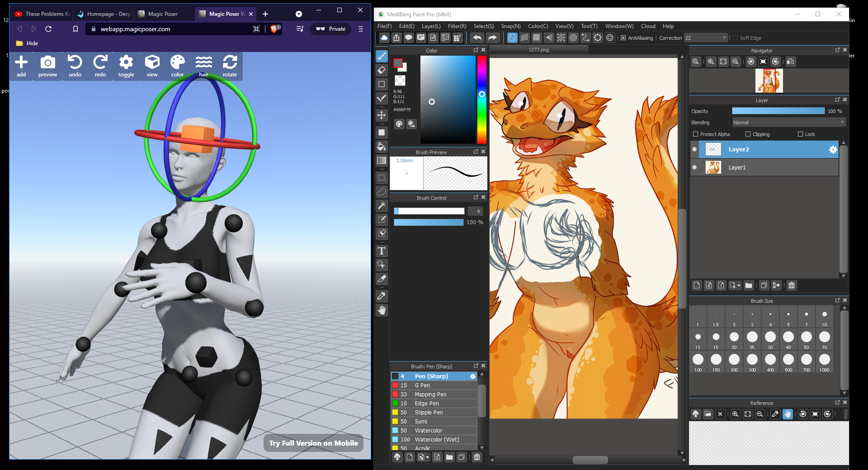Open the Layer(L) menu
The height and width of the screenshot is (470, 868).
pos(431,26)
